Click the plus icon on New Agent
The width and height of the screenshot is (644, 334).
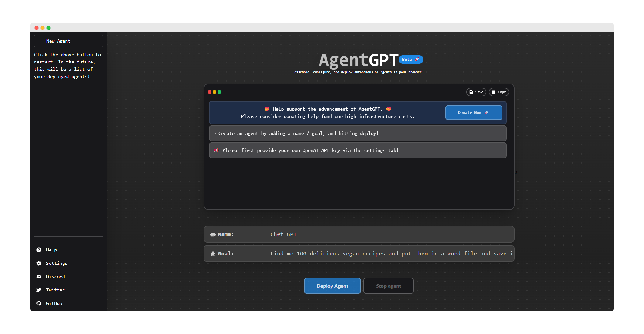(x=39, y=41)
